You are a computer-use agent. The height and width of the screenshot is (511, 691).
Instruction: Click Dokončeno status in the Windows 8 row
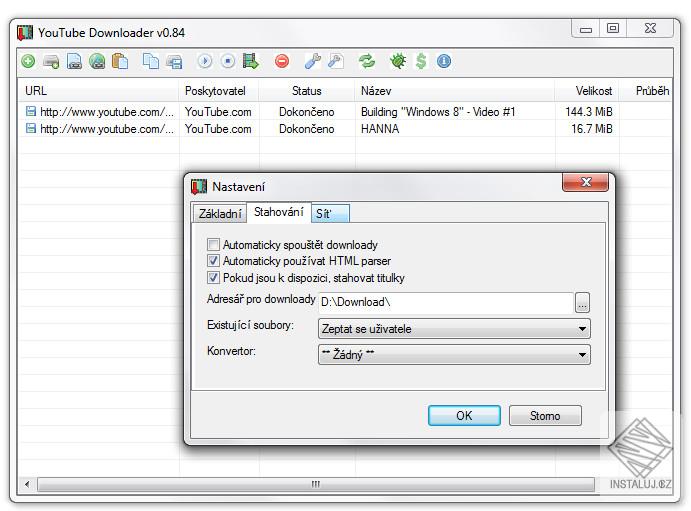tap(307, 112)
